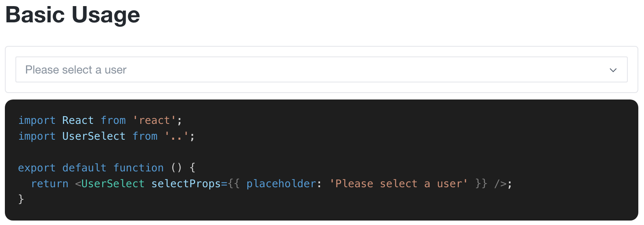Click the green 'UserSelect' JSX tag
Screen dimensions: 644x225
pyautogui.click(x=113, y=184)
